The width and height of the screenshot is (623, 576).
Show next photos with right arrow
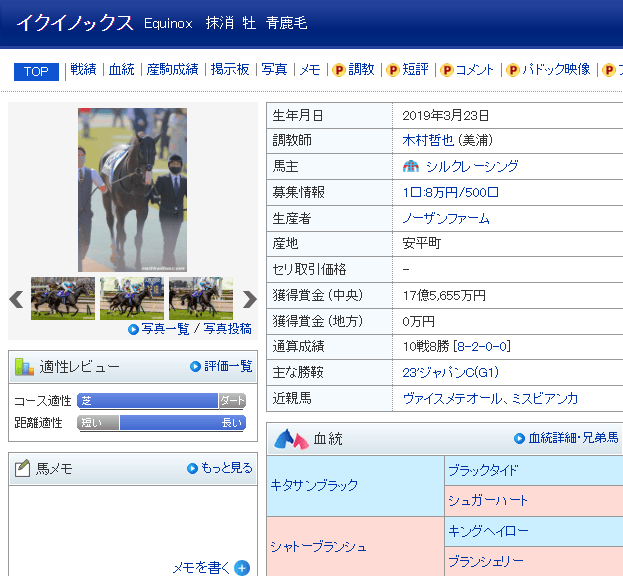tap(250, 299)
